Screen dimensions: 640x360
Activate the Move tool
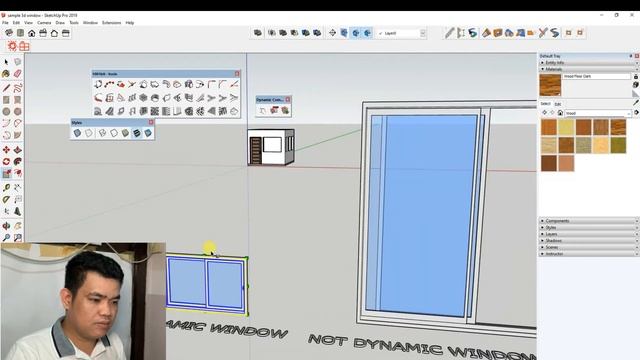[6, 150]
